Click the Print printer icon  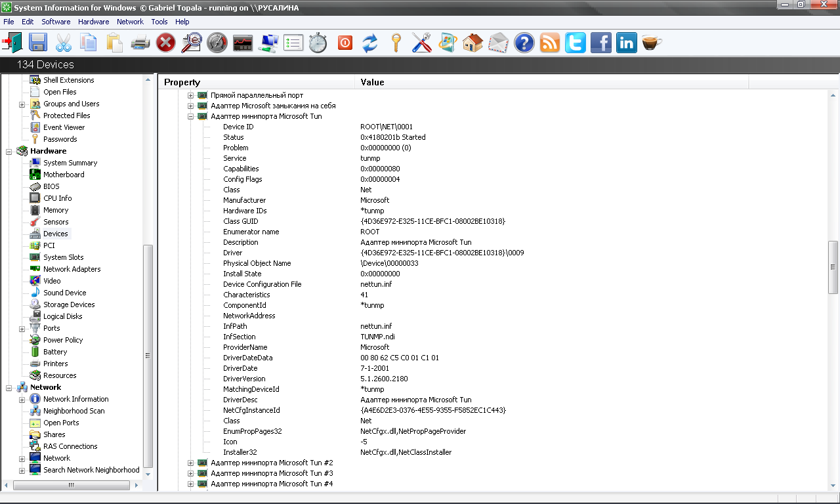click(x=140, y=43)
